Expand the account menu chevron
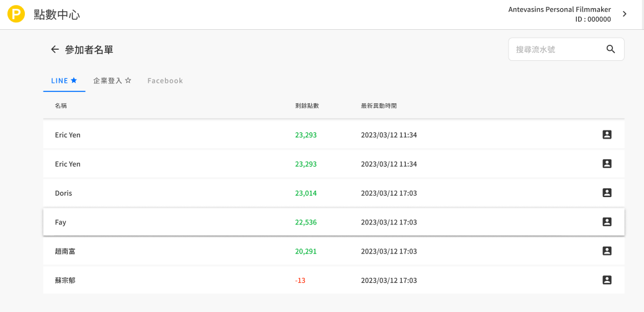The image size is (644, 312). pos(625,14)
